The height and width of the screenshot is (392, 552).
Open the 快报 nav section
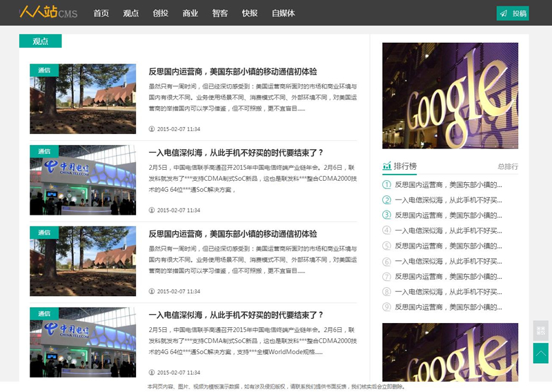click(x=250, y=13)
